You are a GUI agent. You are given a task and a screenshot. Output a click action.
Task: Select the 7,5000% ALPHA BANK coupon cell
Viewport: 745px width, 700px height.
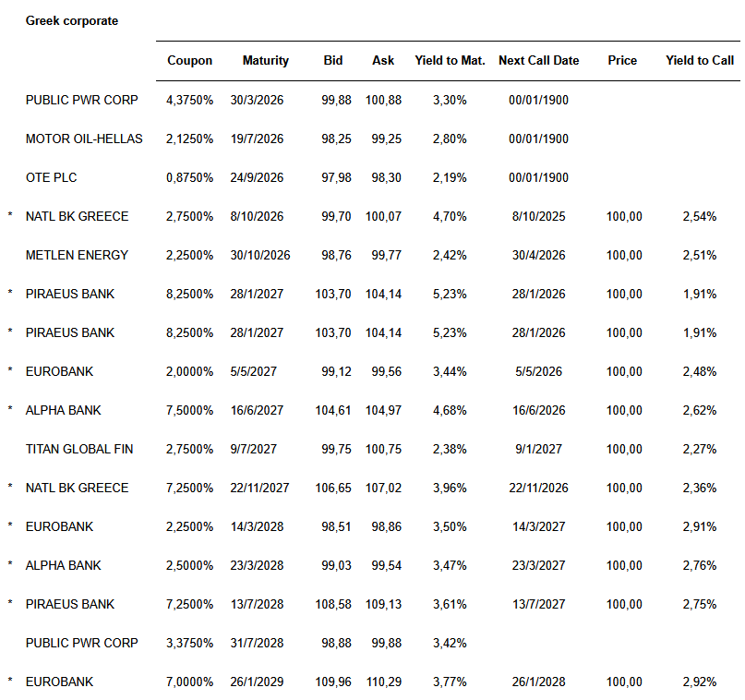[189, 410]
